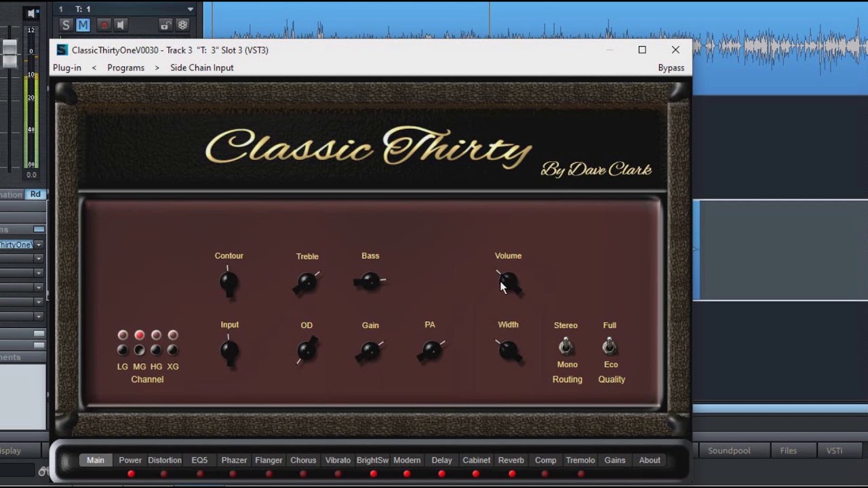The image size is (868, 488).
Task: Toggle the LED under the Chorus tab
Action: click(303, 474)
